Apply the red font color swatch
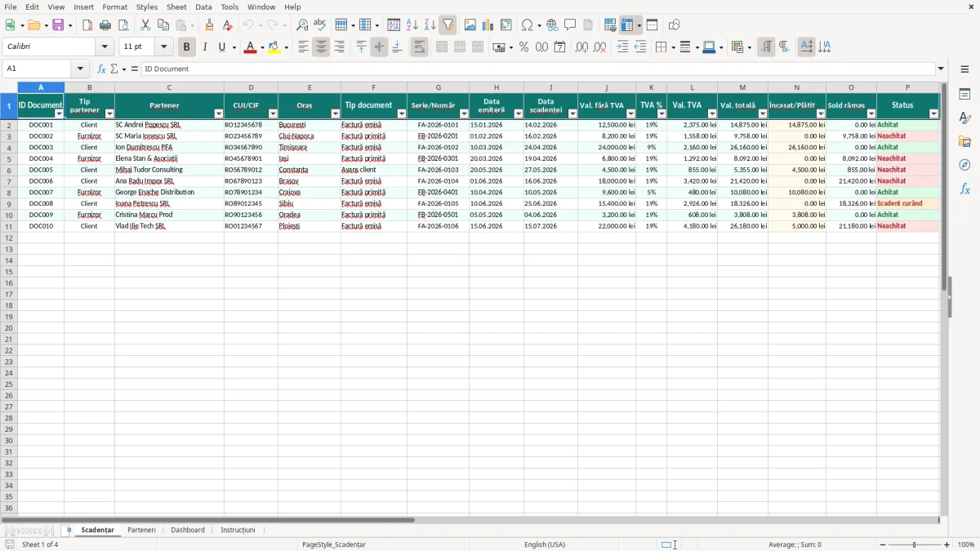The width and height of the screenshot is (980, 551). tap(250, 47)
